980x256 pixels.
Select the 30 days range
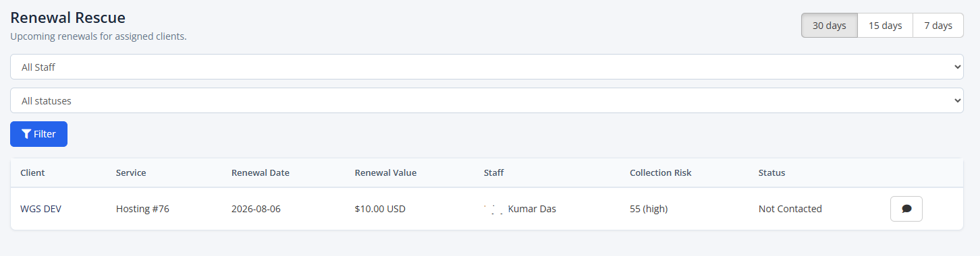tap(829, 26)
